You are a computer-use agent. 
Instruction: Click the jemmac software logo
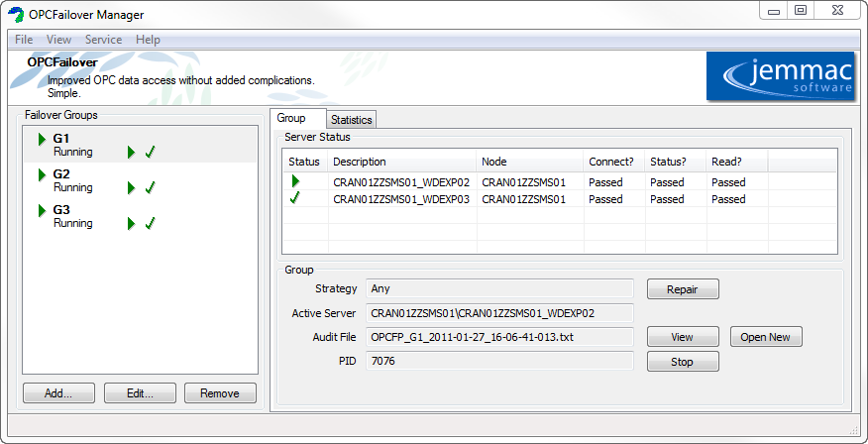tap(780, 76)
